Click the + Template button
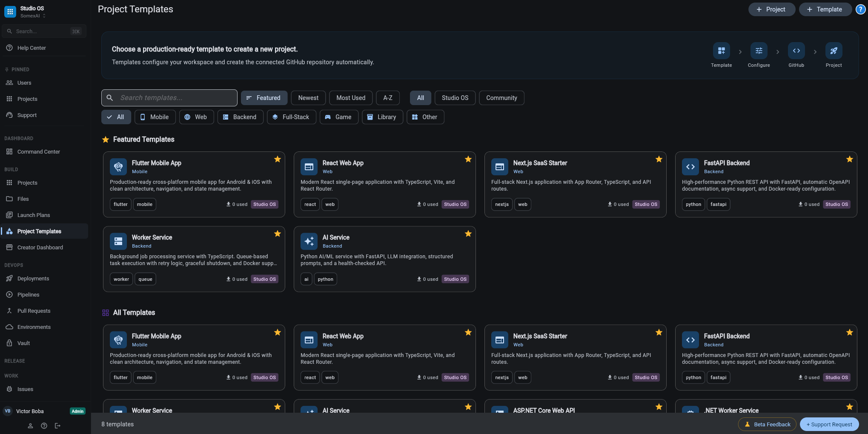Image resolution: width=868 pixels, height=434 pixels. tap(825, 9)
